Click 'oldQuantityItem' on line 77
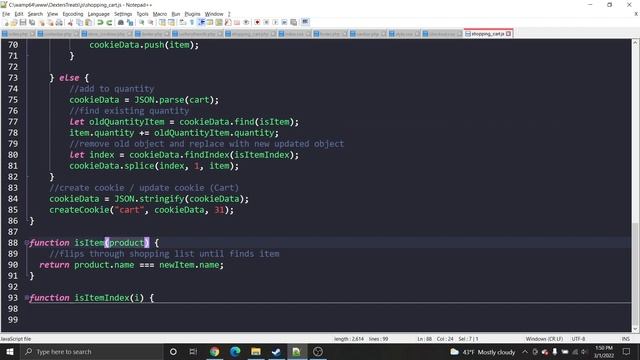 coord(127,122)
